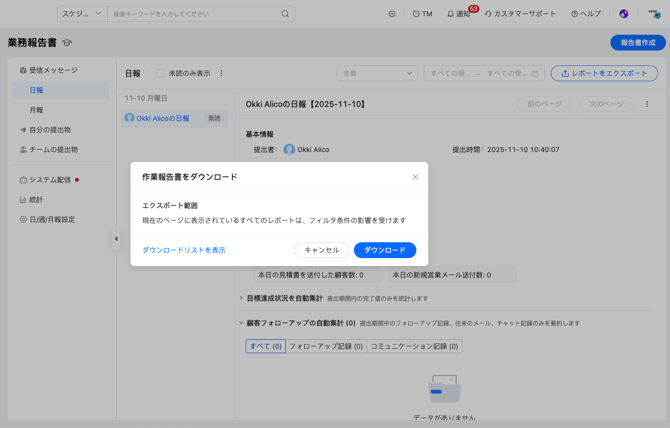This screenshot has height=428, width=670.
Task: Select Okki Alicoの日報 list entry
Action: (x=174, y=118)
